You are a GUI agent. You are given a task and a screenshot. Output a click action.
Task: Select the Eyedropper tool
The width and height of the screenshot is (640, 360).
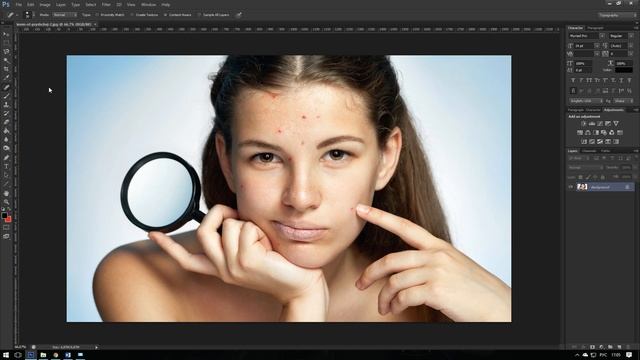[6, 78]
